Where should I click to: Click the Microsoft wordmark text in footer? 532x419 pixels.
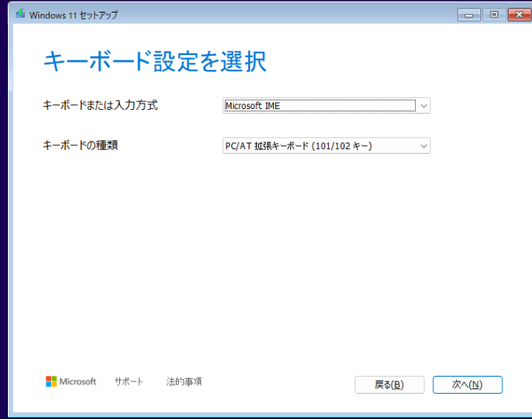[x=78, y=381]
